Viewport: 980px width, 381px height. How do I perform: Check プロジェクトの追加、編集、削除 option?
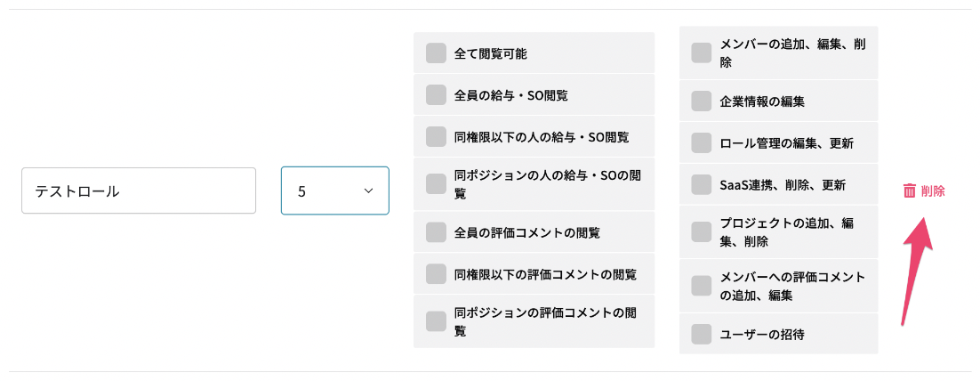coord(702,231)
